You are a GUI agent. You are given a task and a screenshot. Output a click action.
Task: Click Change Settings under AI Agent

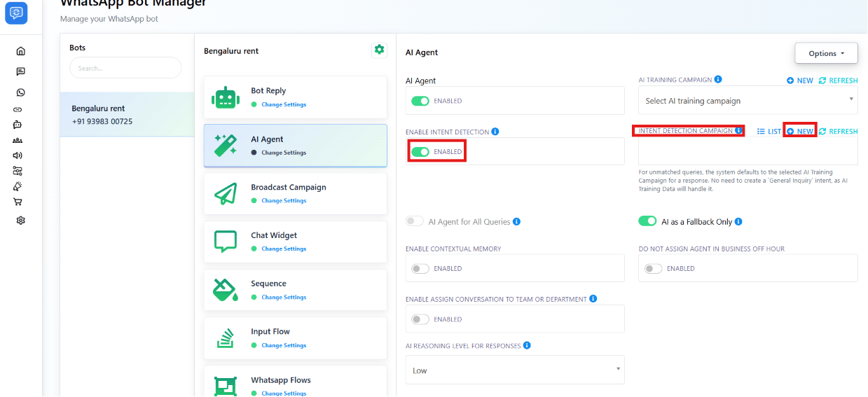tap(284, 153)
